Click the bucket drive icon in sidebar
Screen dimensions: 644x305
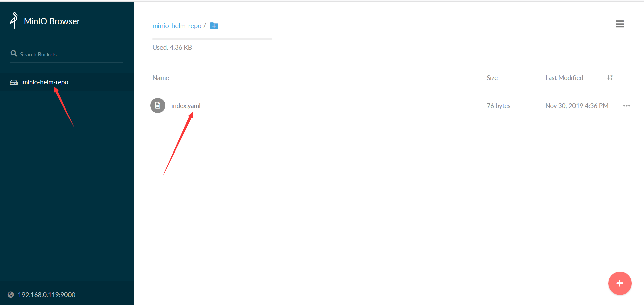14,82
